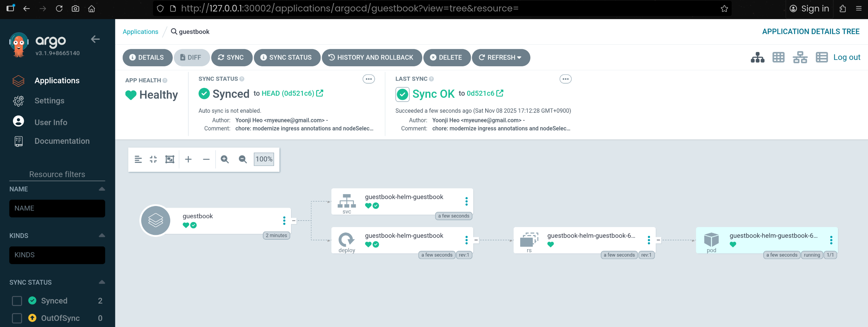
Task: Click the fit-to-screen icon in tree toolbar
Action: [x=170, y=159]
